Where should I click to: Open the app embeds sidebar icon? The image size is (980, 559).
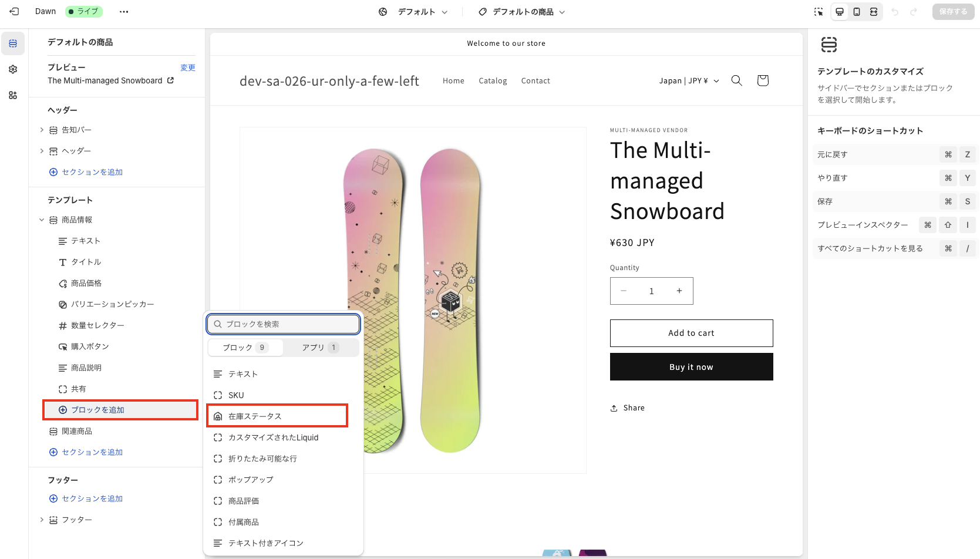pos(13,95)
